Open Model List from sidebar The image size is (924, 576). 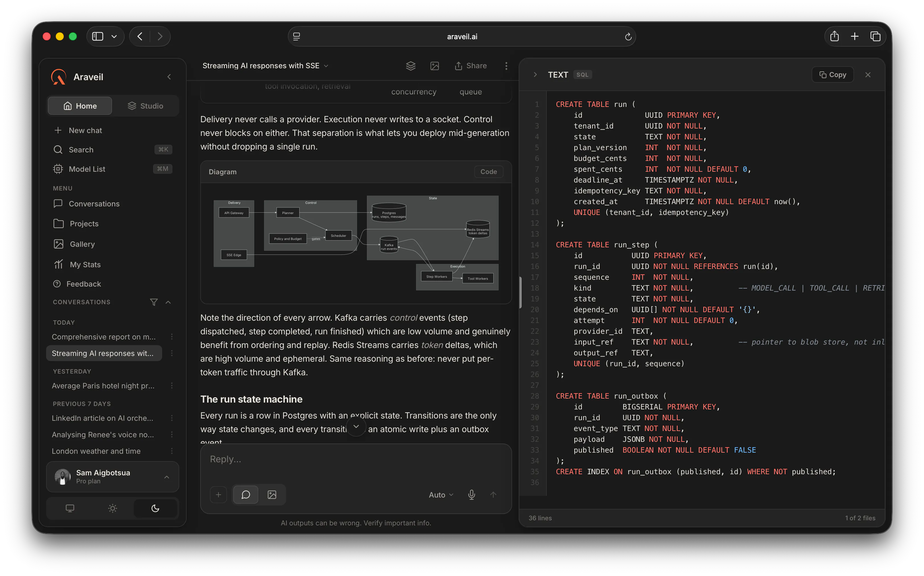pyautogui.click(x=112, y=169)
